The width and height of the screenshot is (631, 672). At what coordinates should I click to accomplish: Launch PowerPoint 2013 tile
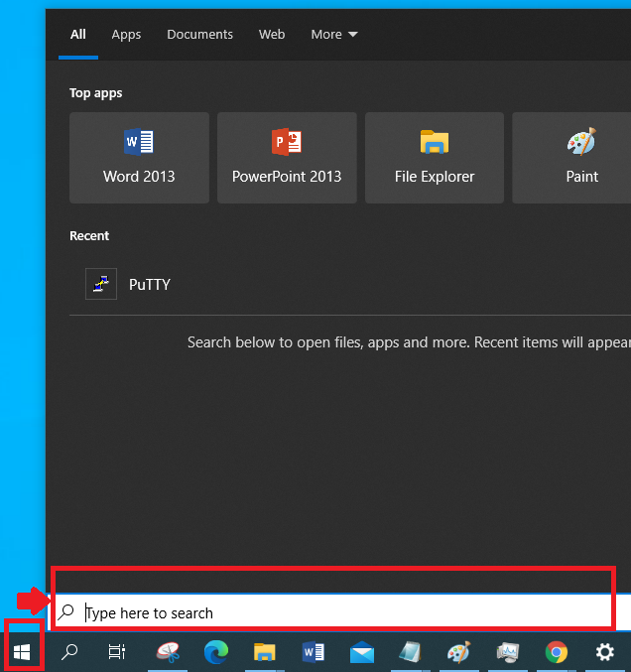[287, 158]
